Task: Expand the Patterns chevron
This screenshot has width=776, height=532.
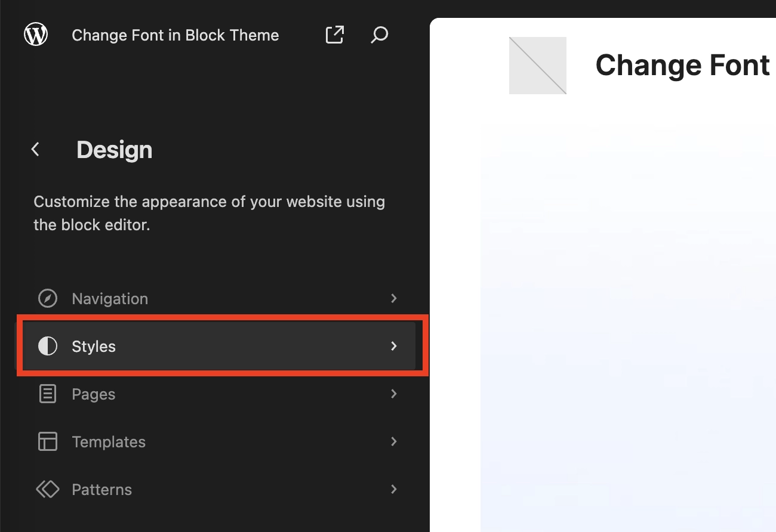Action: (394, 489)
